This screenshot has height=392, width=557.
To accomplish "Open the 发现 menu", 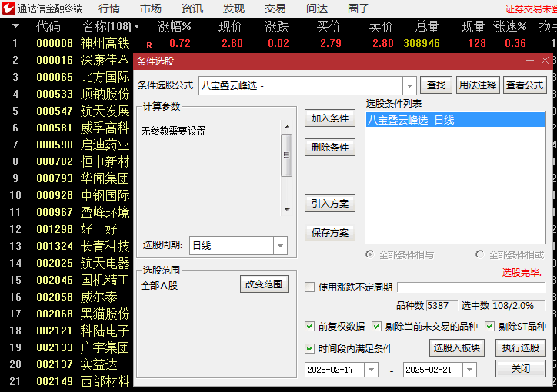I will (234, 8).
